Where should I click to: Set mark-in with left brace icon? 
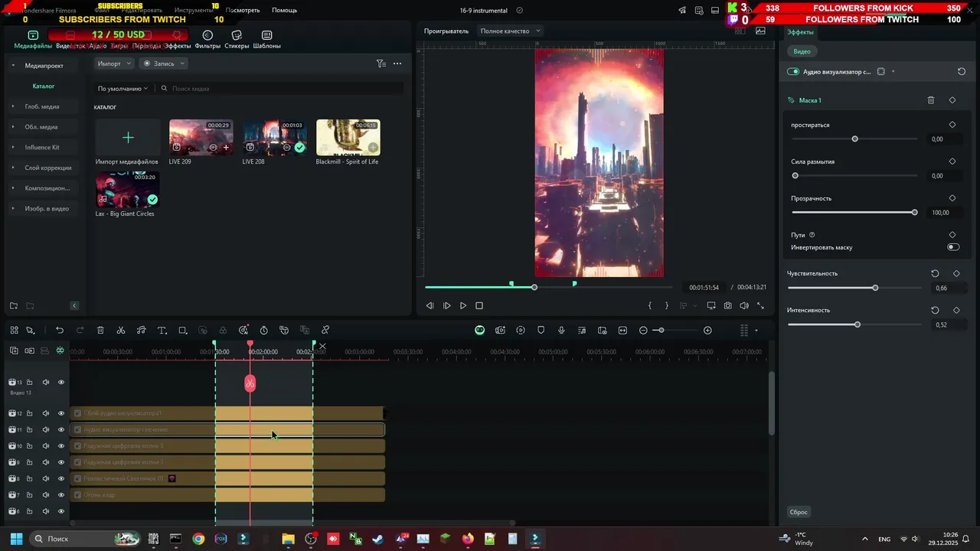click(650, 305)
